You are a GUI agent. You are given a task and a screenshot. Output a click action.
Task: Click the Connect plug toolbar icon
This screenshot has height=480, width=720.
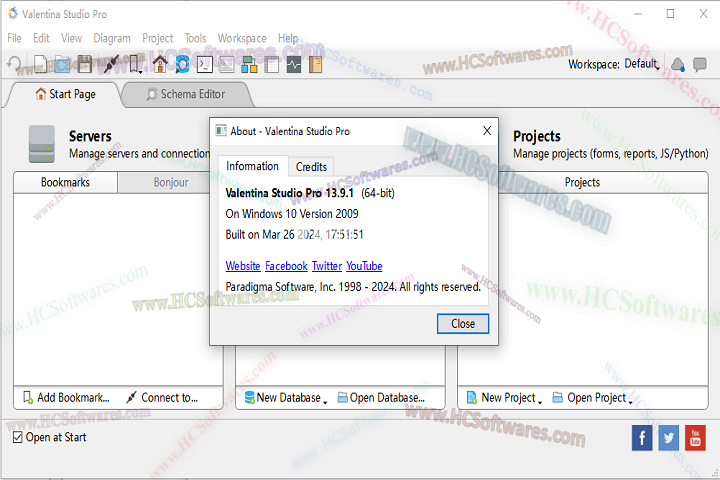(111, 64)
